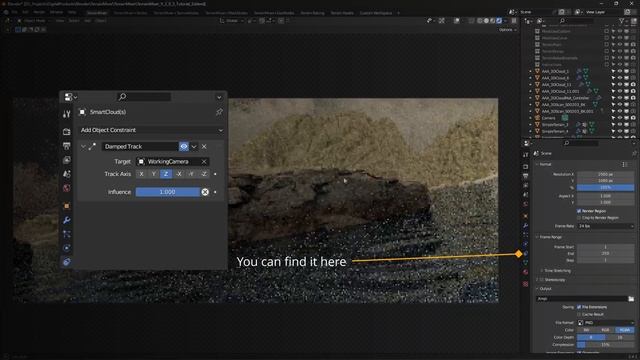Enable Crop to Render Region checkbox
Image resolution: width=640 pixels, height=360 pixels.
(579, 218)
